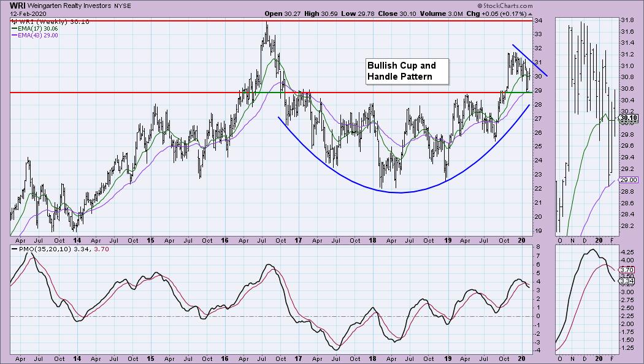The image size is (644, 364).
Task: Click the green EMA(17) legend line marker
Action: coord(14,29)
